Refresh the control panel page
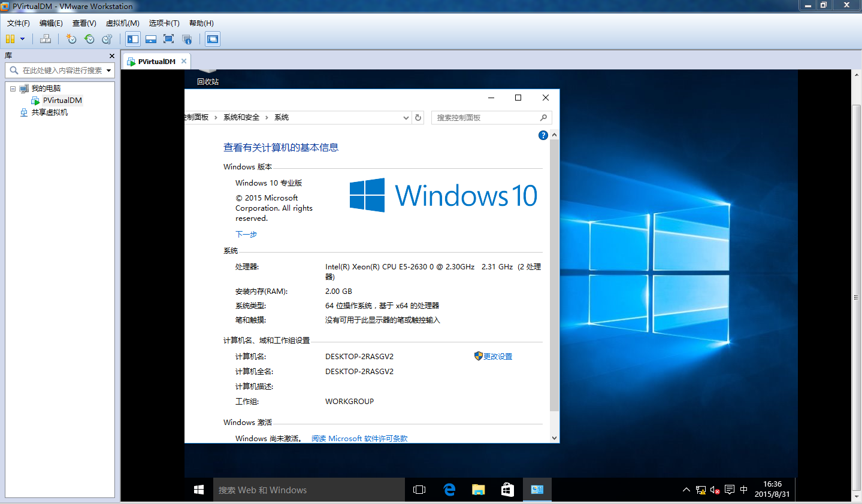The height and width of the screenshot is (504, 862). (x=418, y=118)
